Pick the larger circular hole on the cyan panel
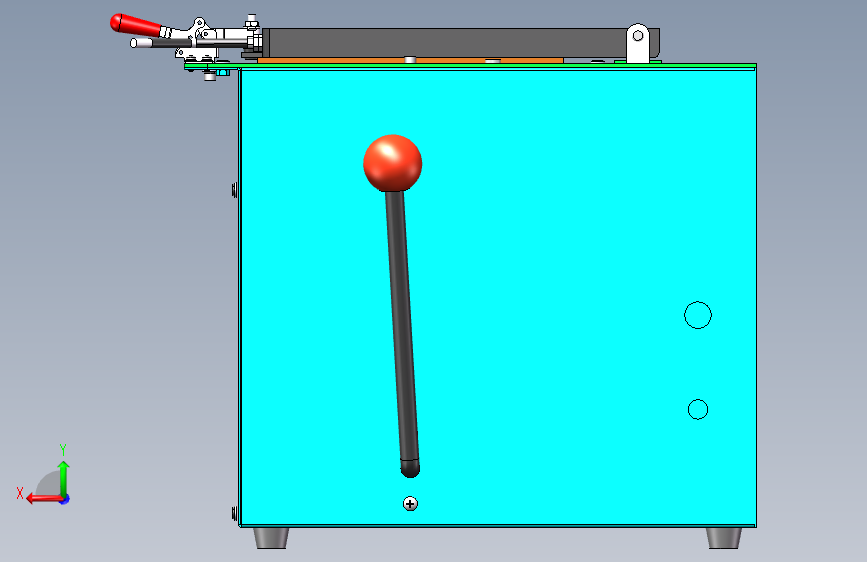 coord(698,315)
